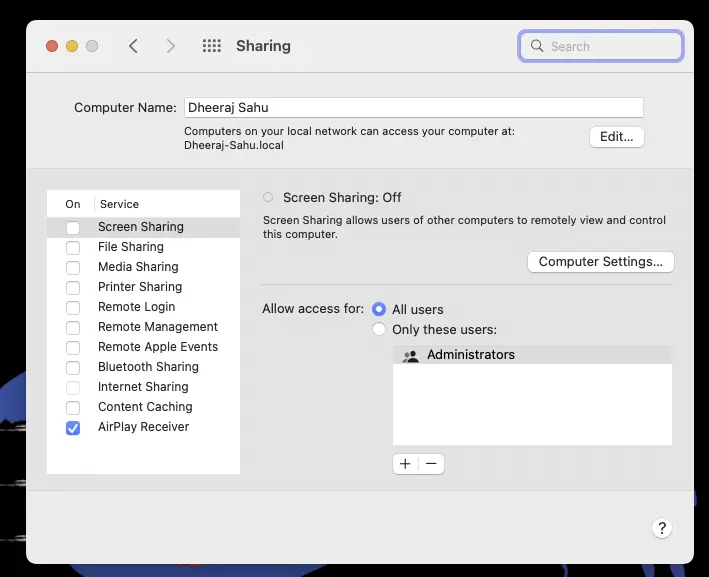Select File Sharing service row
The height and width of the screenshot is (577, 709).
143,247
